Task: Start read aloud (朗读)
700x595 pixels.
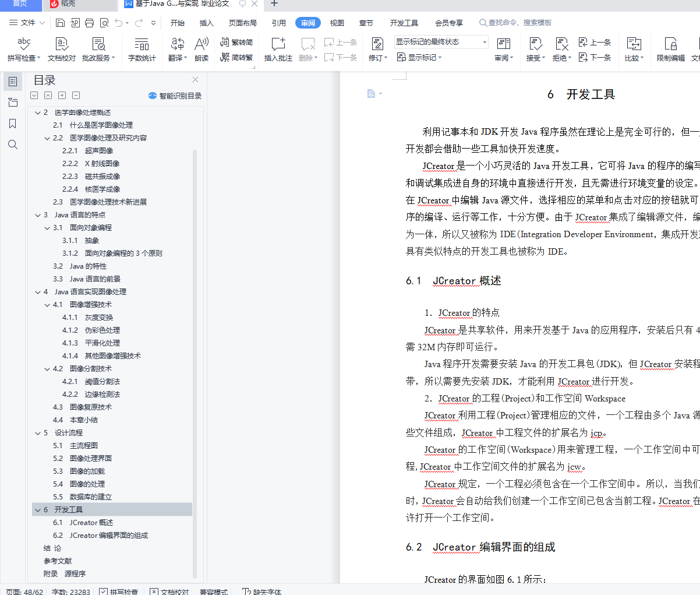Action: click(201, 50)
